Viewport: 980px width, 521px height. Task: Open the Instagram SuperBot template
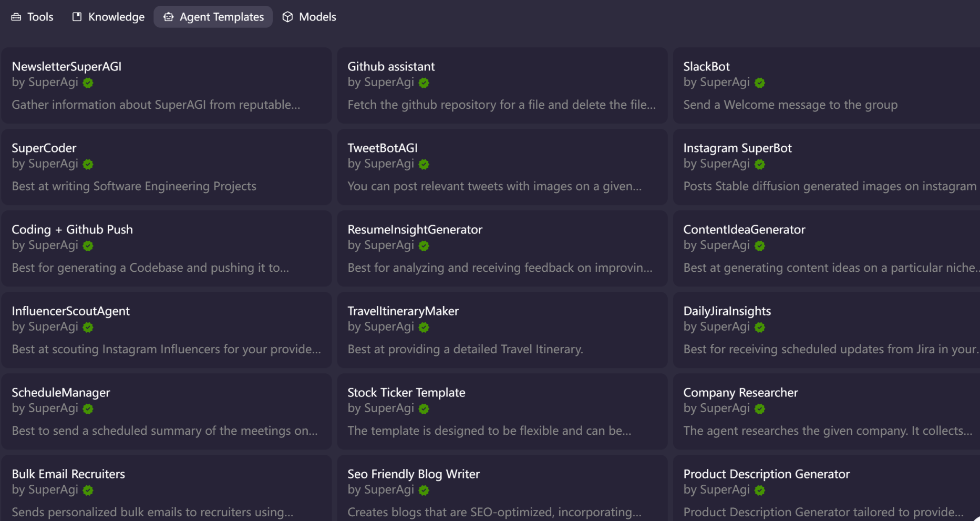826,167
